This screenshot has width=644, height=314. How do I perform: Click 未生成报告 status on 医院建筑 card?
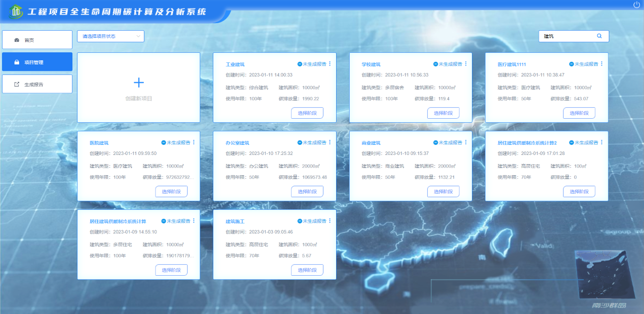click(176, 142)
